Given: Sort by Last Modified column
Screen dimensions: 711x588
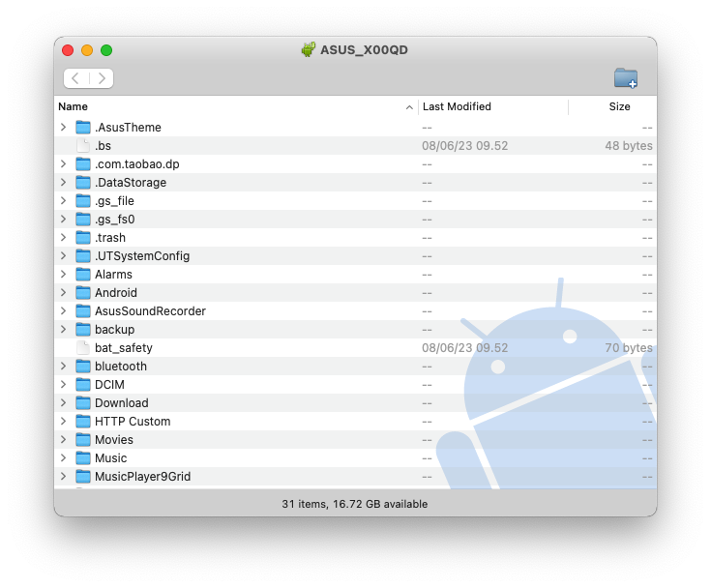Looking at the screenshot, I should click(457, 107).
